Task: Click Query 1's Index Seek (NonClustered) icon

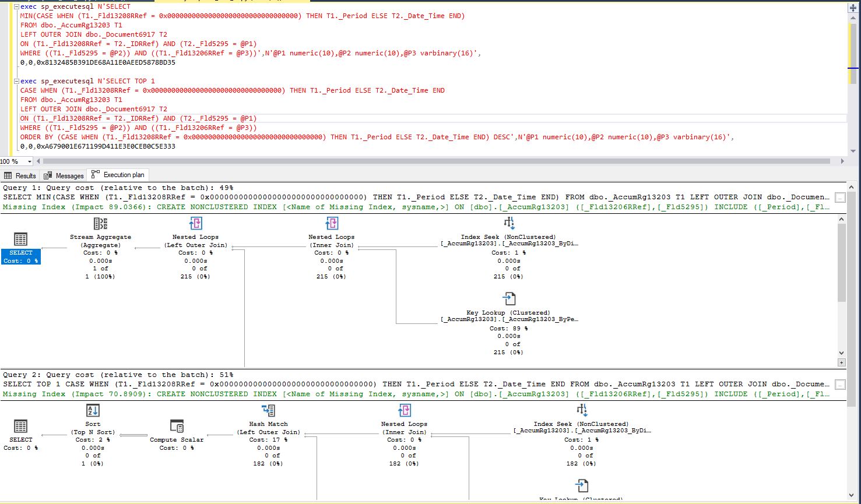Action: pyautogui.click(x=509, y=224)
